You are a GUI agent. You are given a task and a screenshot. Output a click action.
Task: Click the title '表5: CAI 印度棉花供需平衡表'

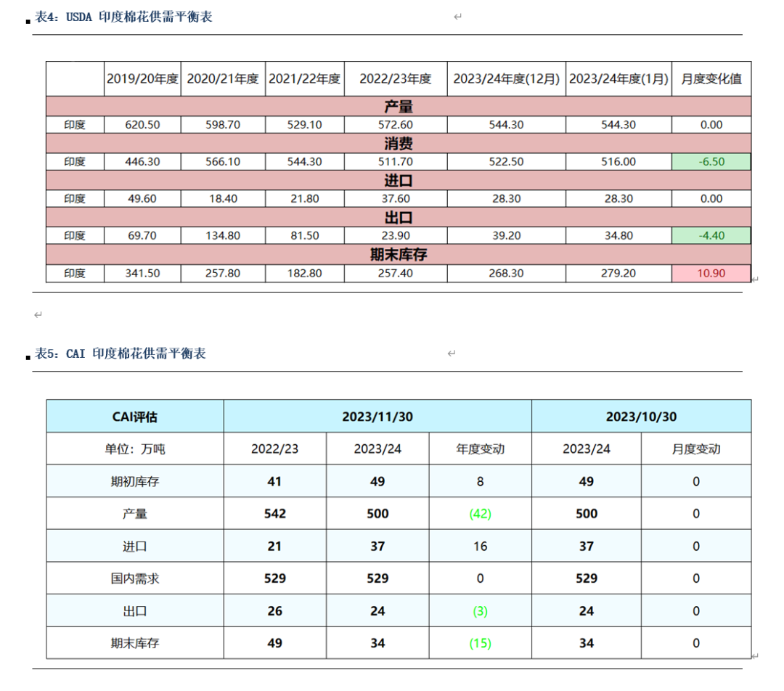[120, 353]
